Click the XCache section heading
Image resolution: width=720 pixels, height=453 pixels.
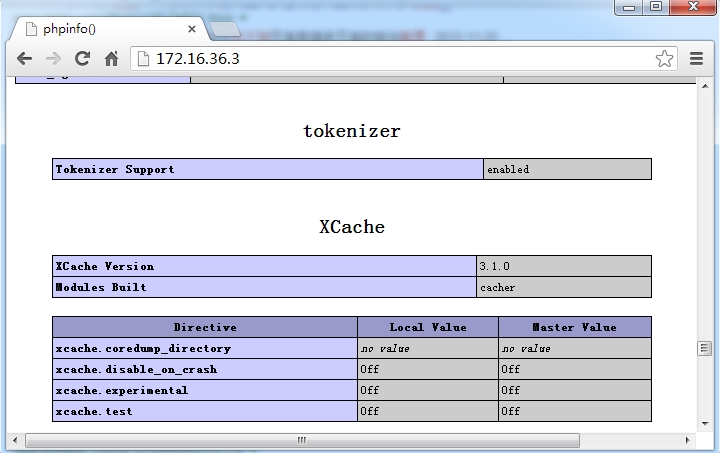[x=352, y=227]
